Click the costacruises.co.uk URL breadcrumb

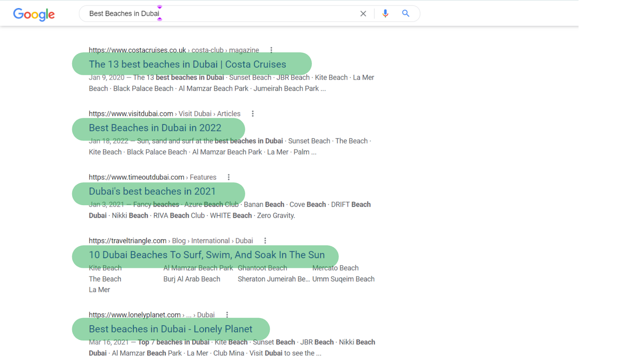pos(174,50)
